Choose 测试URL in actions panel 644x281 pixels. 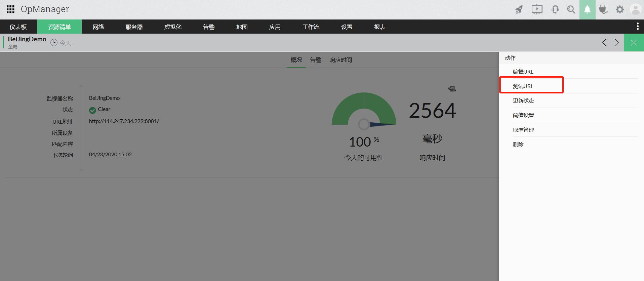pyautogui.click(x=523, y=86)
